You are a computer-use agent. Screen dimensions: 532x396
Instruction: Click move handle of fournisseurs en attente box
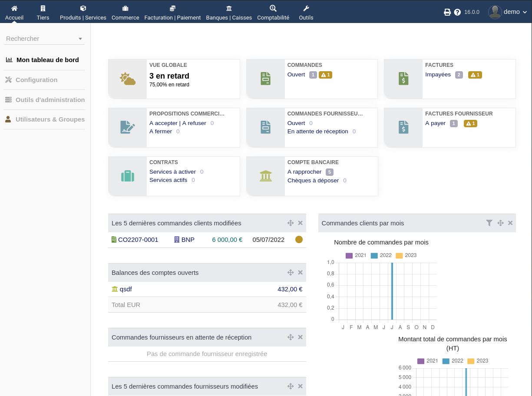tap(291, 337)
